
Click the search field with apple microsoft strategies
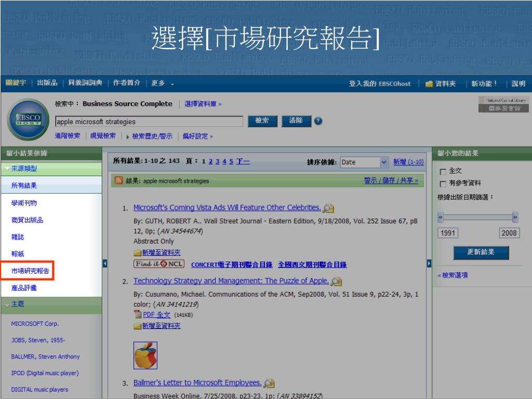[x=149, y=122]
